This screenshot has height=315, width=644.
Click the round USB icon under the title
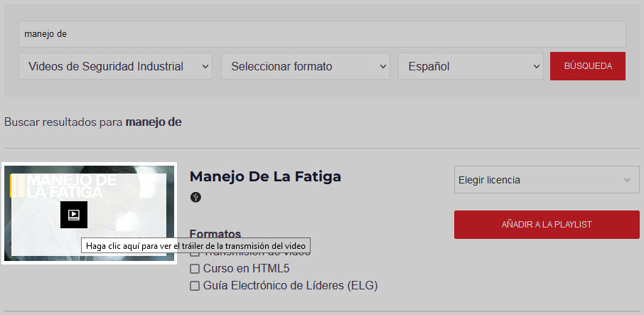196,198
